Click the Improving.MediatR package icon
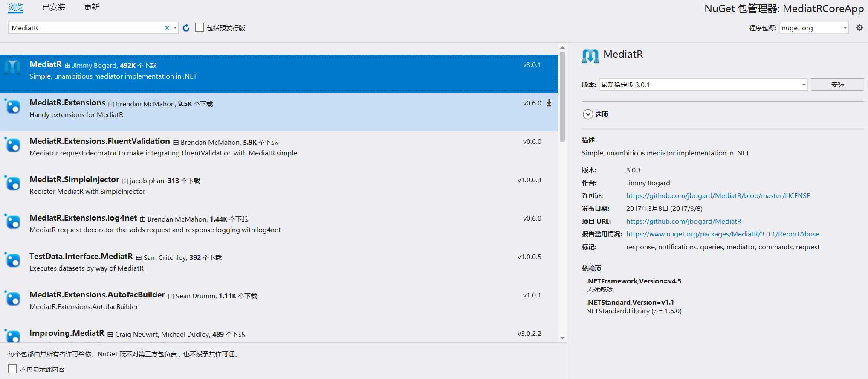The width and height of the screenshot is (868, 379). click(12, 335)
